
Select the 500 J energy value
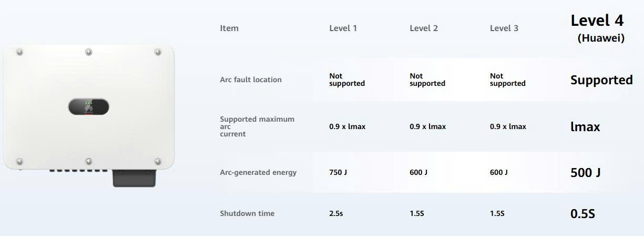(585, 173)
